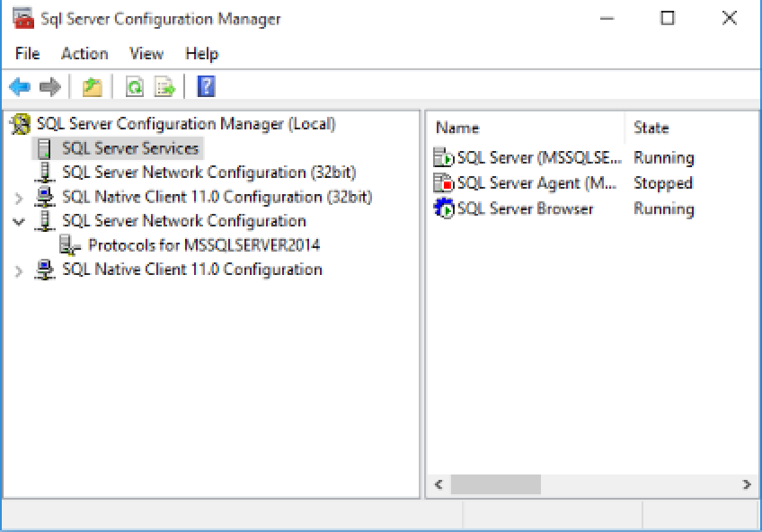The width and height of the screenshot is (762, 532).
Task: Open the Help question mark toolbar icon
Action: coord(206,87)
